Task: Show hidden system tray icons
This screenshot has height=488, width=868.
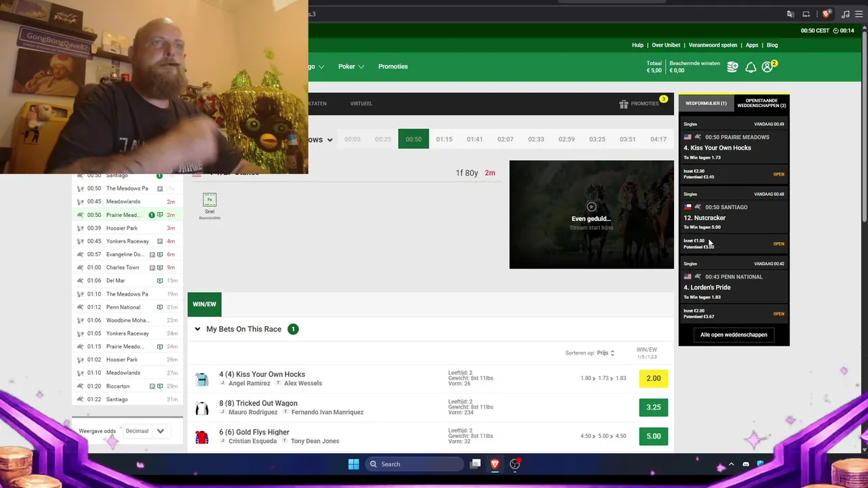Action: pos(731,464)
